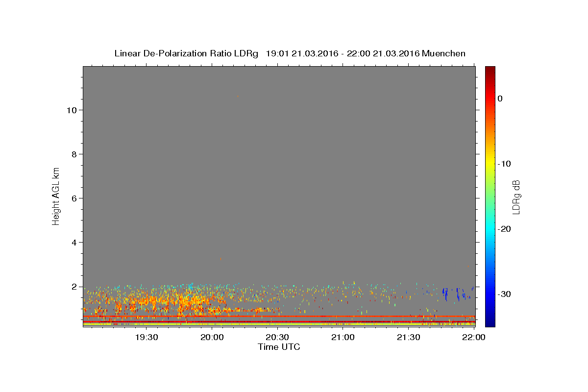
Task: Click the dark red top of the colorbar
Action: [490, 71]
